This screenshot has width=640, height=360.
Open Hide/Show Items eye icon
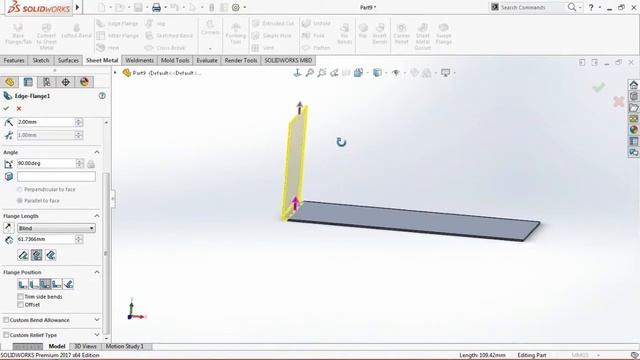tap(396, 73)
